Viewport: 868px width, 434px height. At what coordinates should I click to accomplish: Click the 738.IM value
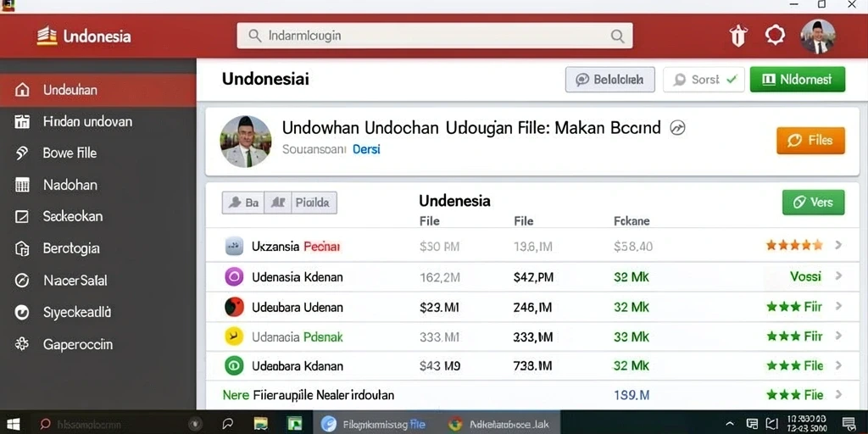[x=532, y=366]
